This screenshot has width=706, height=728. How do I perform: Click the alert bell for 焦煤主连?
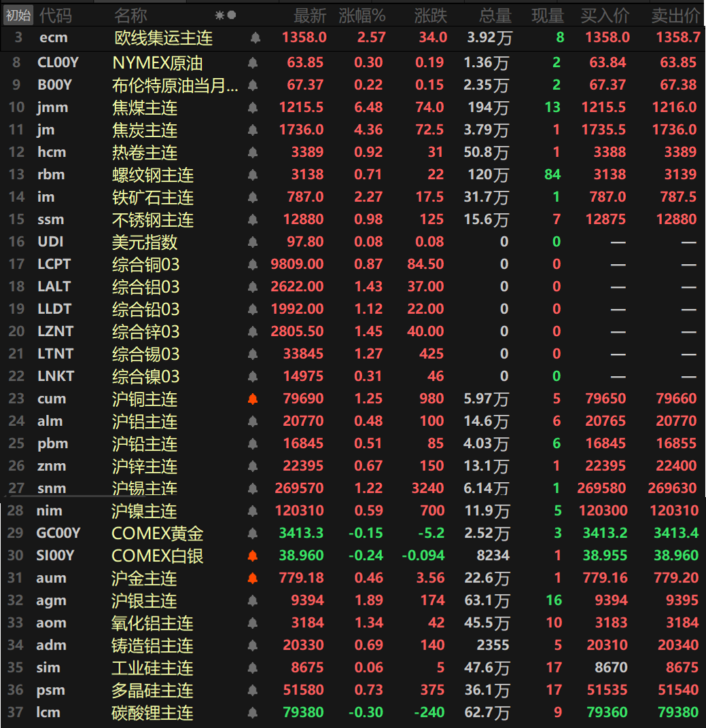pyautogui.click(x=253, y=108)
